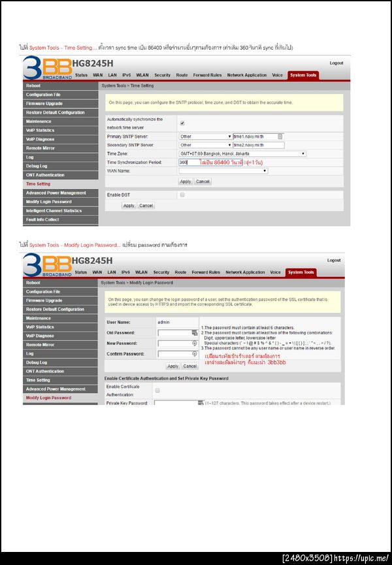Click the Primary SNTP server address text box
The width and height of the screenshot is (392, 565).
click(258, 137)
